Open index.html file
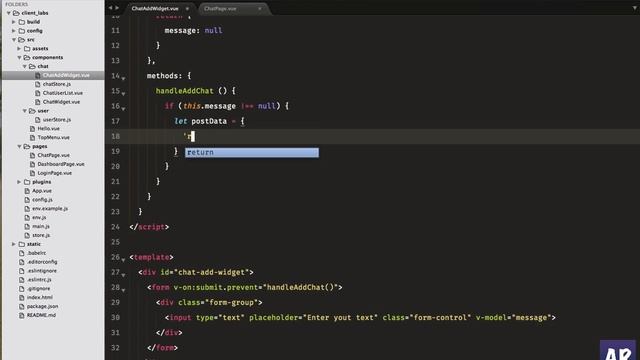Screen dimensions: 640x360 point(40,298)
